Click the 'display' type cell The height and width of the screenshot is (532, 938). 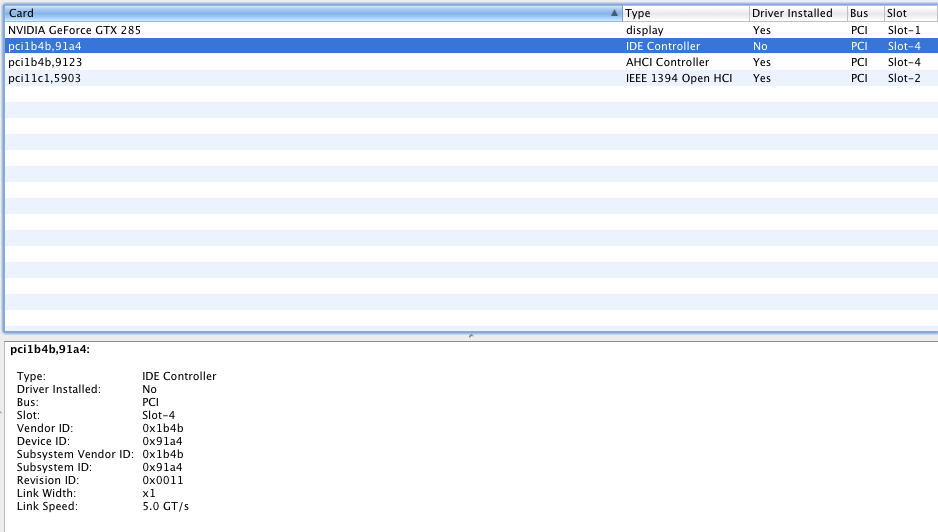644,30
